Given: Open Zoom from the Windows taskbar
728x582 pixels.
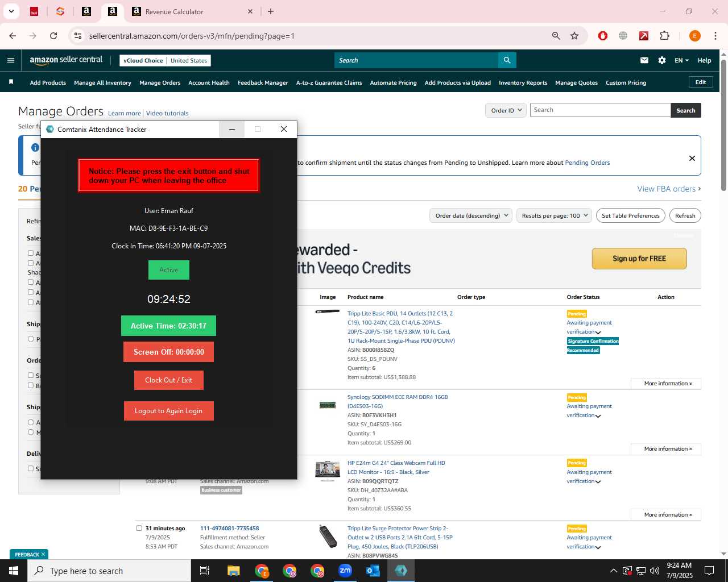Looking at the screenshot, I should coord(345,571).
